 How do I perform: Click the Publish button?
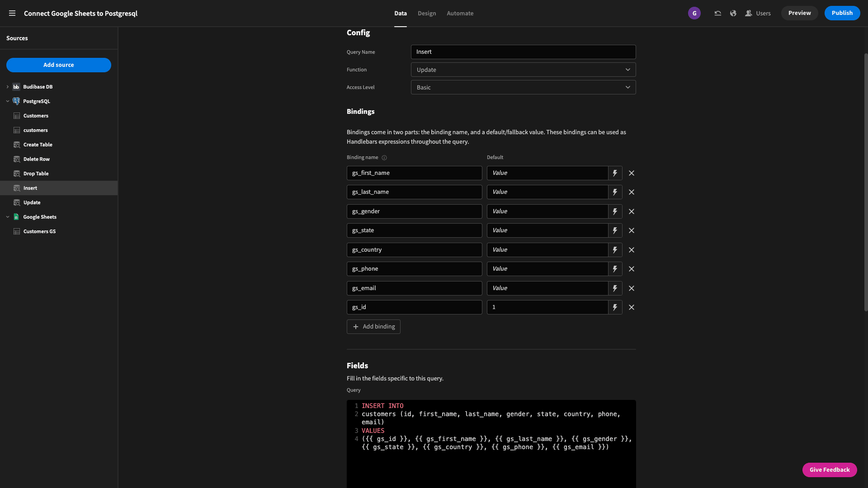click(x=842, y=13)
